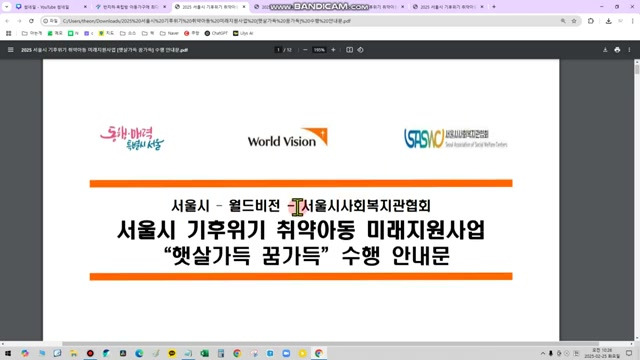Click the PDF page number field
640x360 pixels.
[278, 50]
